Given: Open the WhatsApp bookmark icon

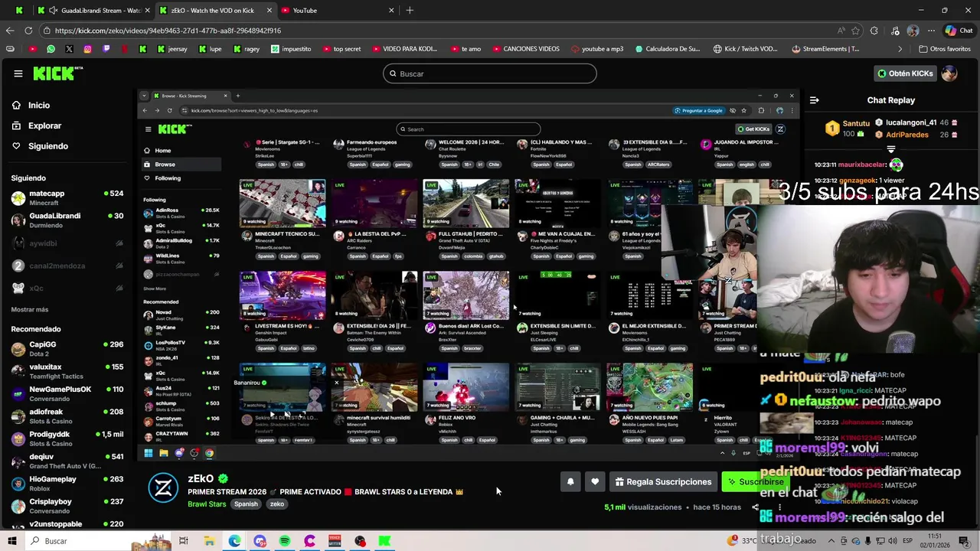Looking at the screenshot, I should (51, 49).
